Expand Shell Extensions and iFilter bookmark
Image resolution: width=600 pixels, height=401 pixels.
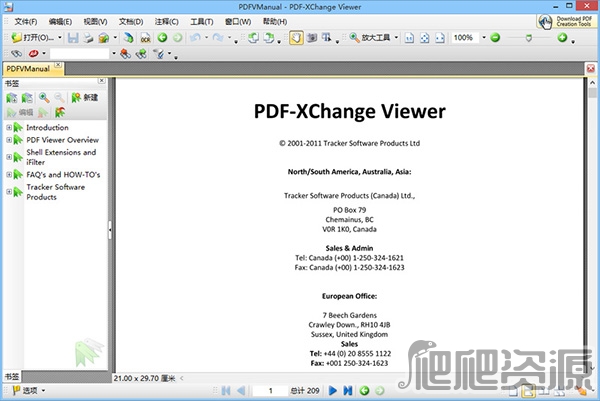(9, 157)
